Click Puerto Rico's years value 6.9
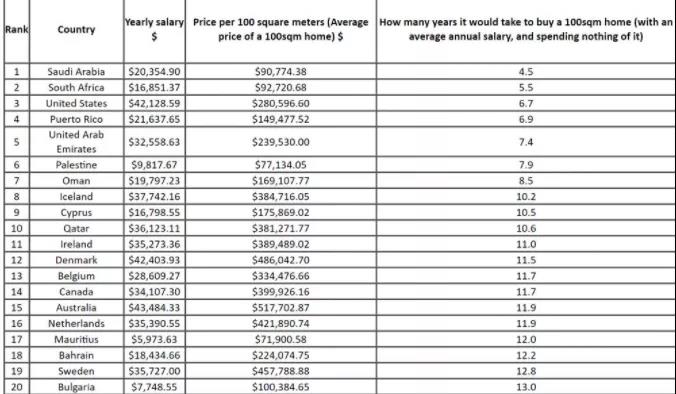Viewport: 676px width, 394px height. pos(526,119)
